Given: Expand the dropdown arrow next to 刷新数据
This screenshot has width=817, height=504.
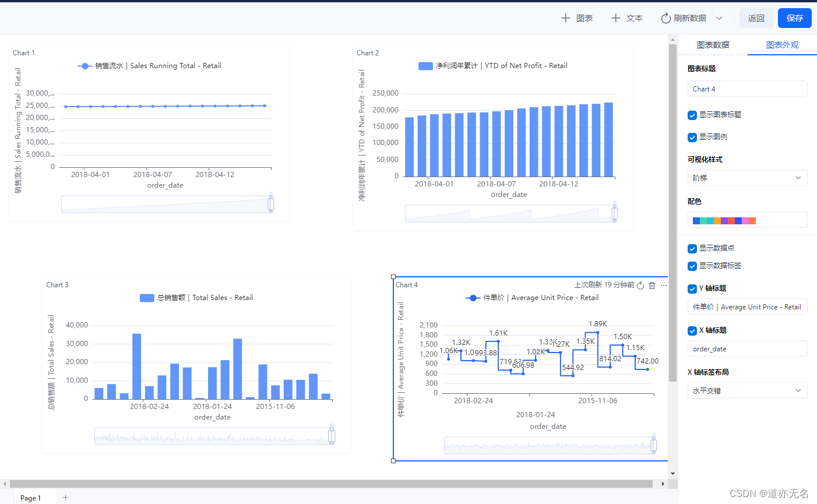Looking at the screenshot, I should (x=719, y=18).
